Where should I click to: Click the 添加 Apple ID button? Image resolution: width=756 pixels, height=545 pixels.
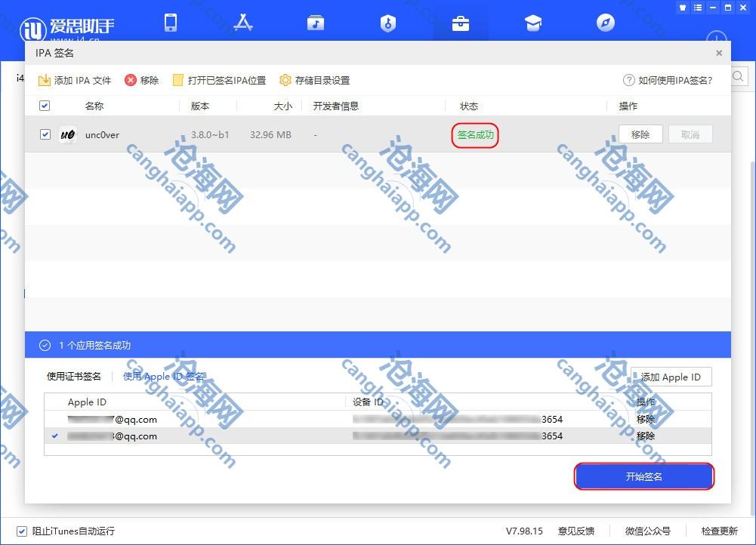671,377
